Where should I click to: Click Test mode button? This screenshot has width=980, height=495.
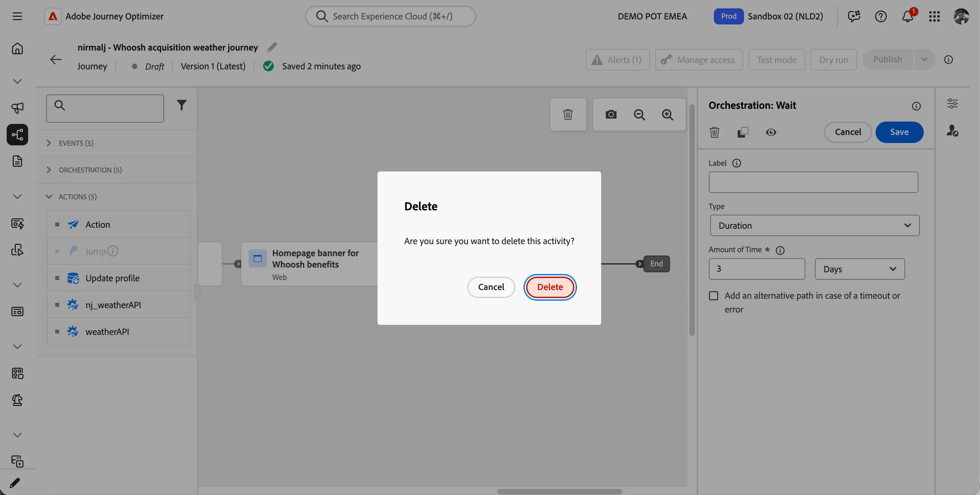[x=777, y=59]
